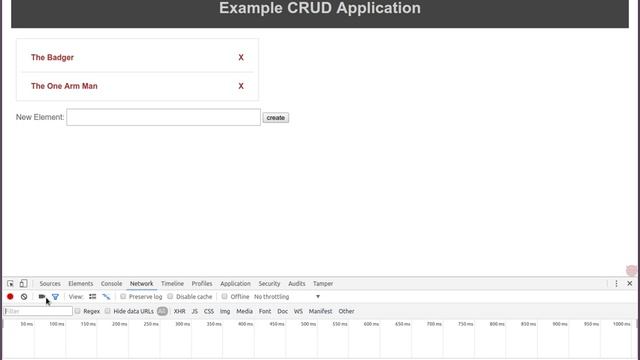Screen dimensions: 640x360
Task: Open the Profiles tab
Action: (202, 283)
